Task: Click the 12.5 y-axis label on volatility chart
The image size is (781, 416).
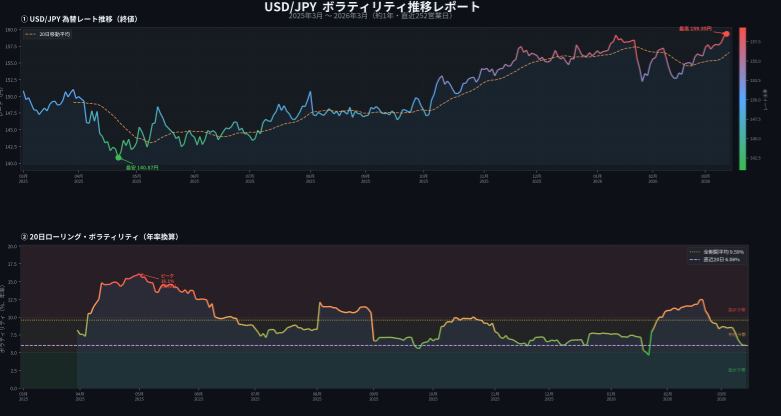Action: (13, 299)
